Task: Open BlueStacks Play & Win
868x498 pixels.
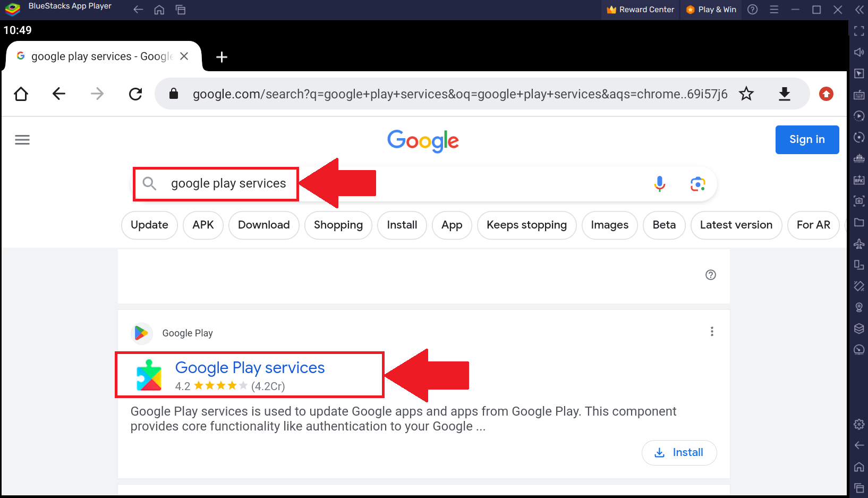Action: pyautogui.click(x=711, y=10)
